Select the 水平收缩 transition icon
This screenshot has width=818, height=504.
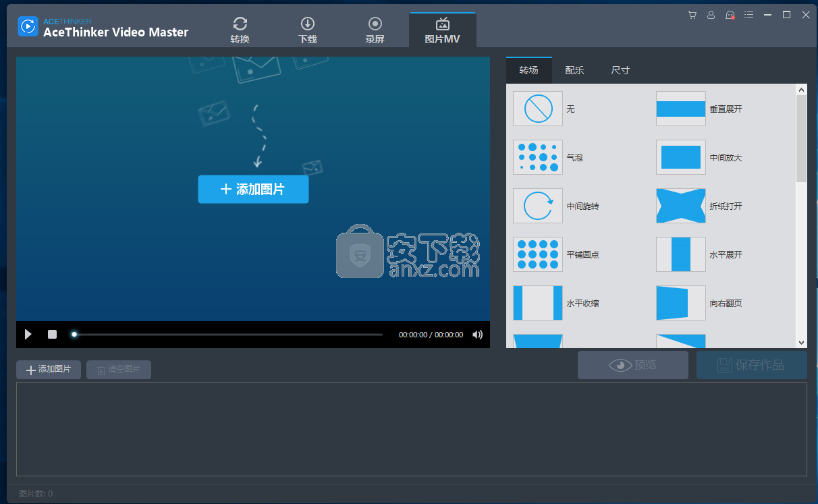(538, 303)
